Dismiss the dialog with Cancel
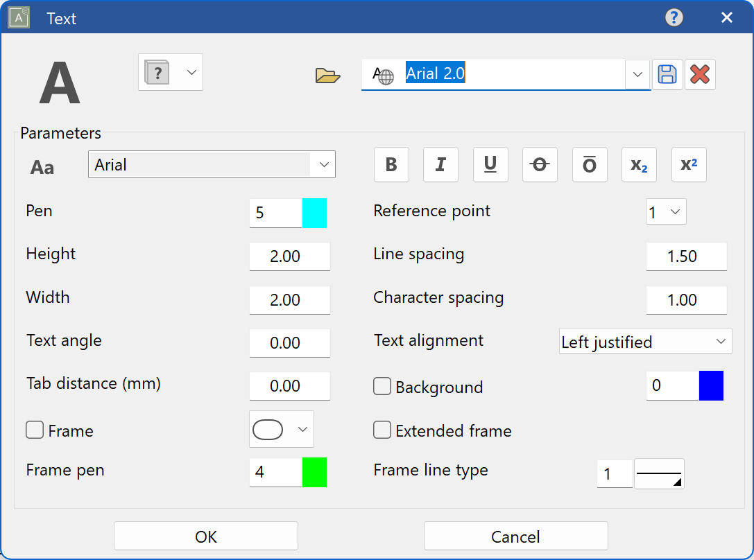Viewport: 754px width, 560px height. tap(515, 535)
